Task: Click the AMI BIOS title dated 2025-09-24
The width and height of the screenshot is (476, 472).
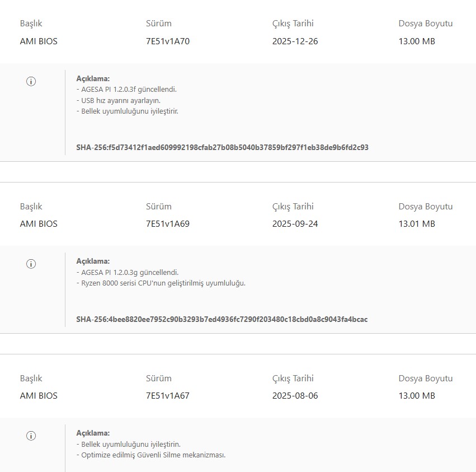Action: (x=39, y=224)
